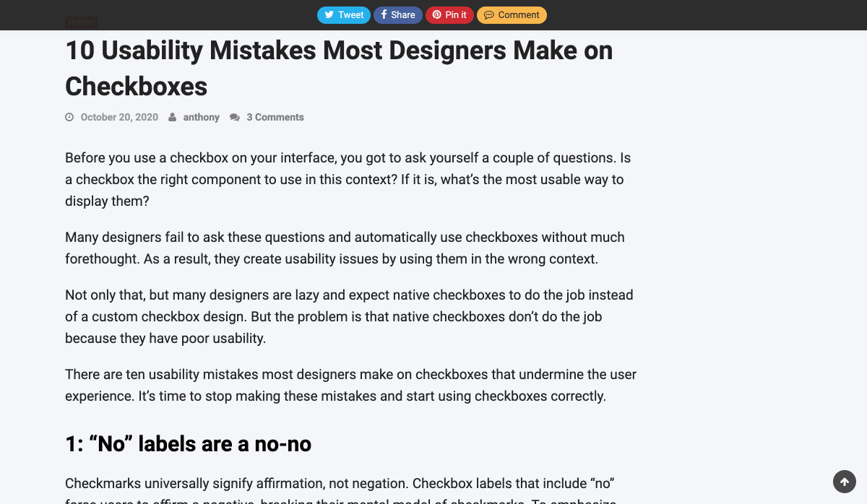The image size is (867, 504).
Task: Click the Twitter bird icon
Action: point(329,15)
